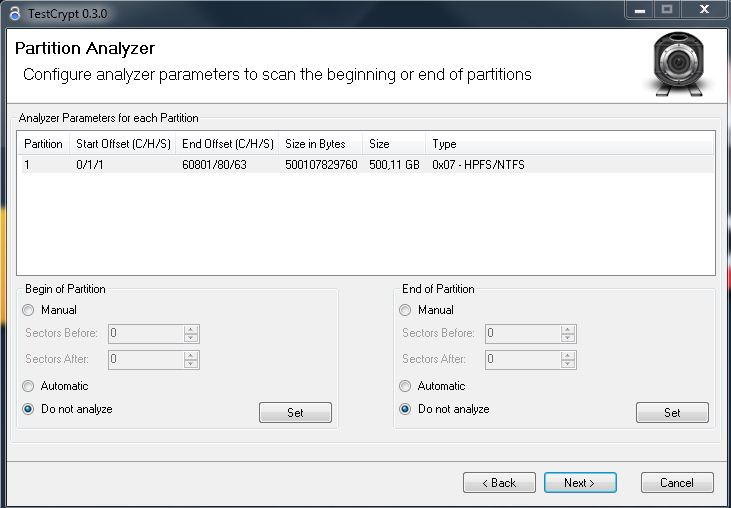
Task: Click the Type column header
Action: coord(570,144)
